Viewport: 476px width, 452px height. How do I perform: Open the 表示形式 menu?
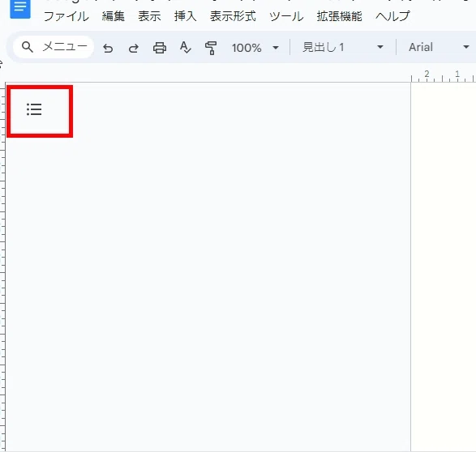point(233,16)
